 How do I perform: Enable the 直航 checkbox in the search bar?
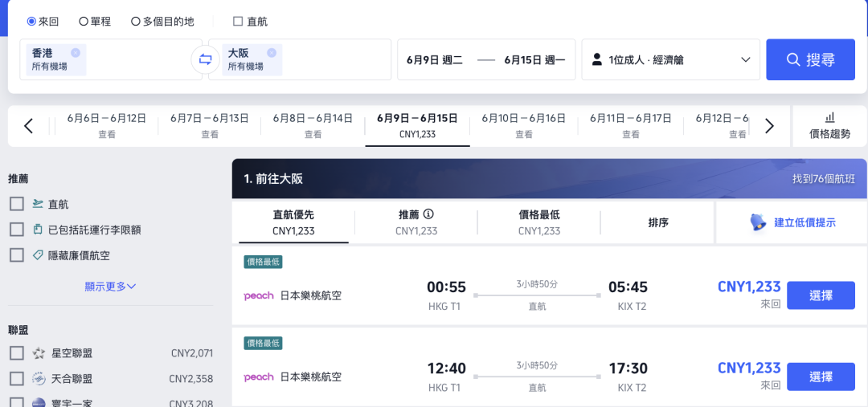pos(238,22)
